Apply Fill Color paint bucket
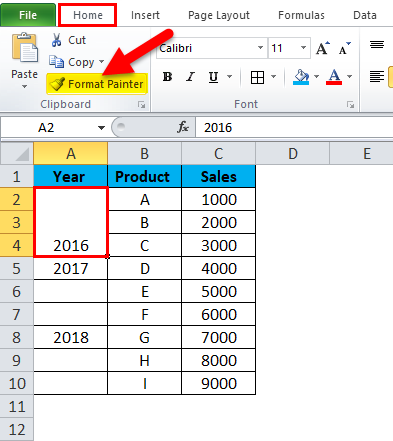 pos(301,77)
